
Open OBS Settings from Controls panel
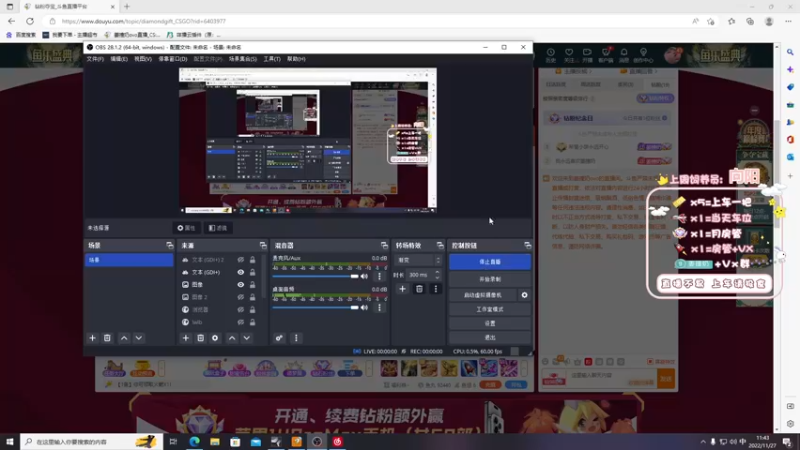pos(490,323)
